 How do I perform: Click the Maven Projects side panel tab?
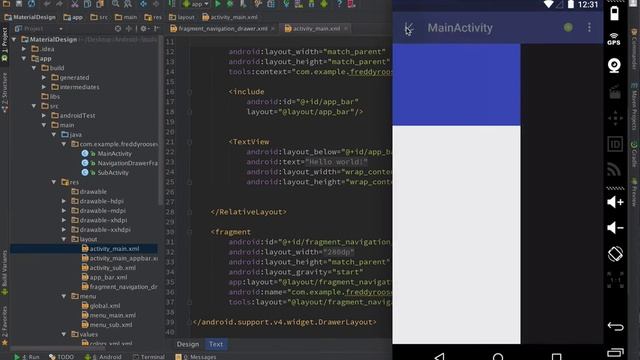634,107
